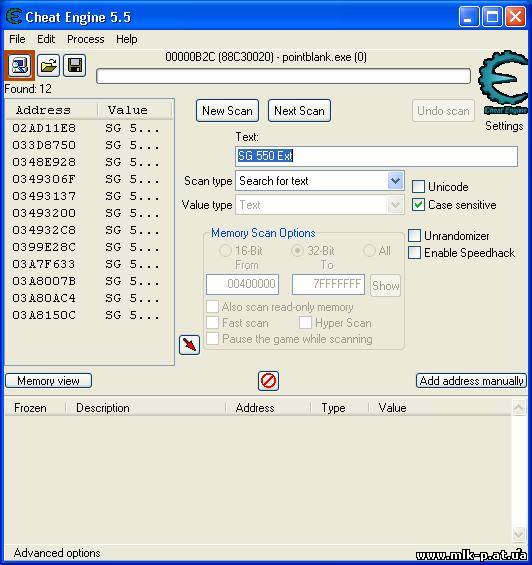Check the Hyper Scan box

coord(305,322)
